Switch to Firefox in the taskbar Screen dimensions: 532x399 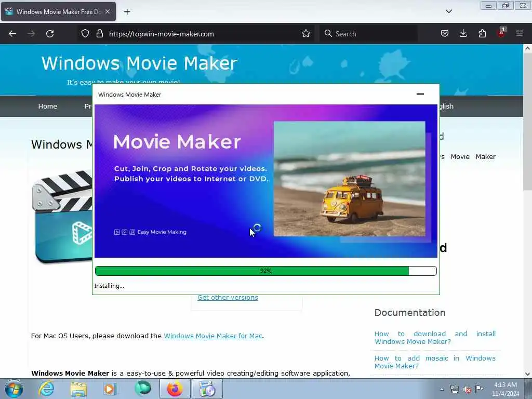coord(175,389)
